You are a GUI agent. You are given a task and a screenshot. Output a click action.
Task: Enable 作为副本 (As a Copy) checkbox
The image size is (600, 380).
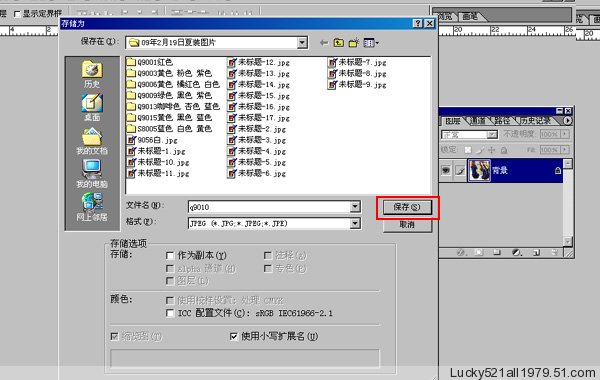[x=170, y=255]
